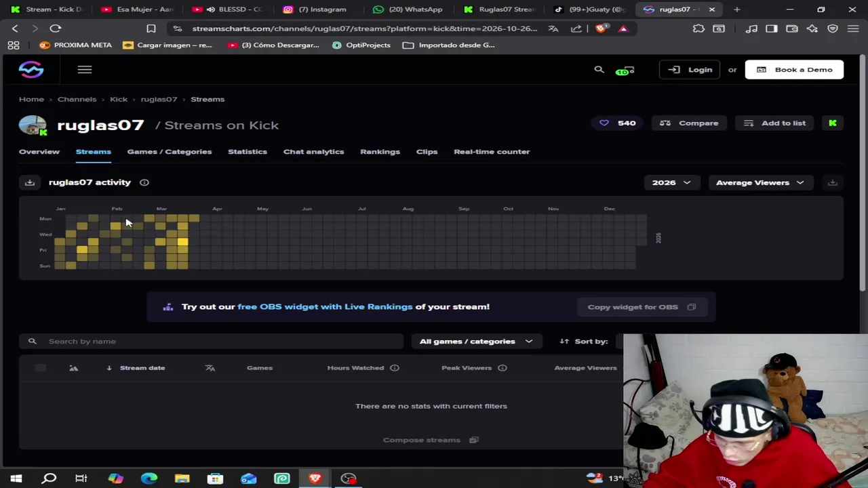868x488 pixels.
Task: Click the Streams Charts logo
Action: coord(31,69)
